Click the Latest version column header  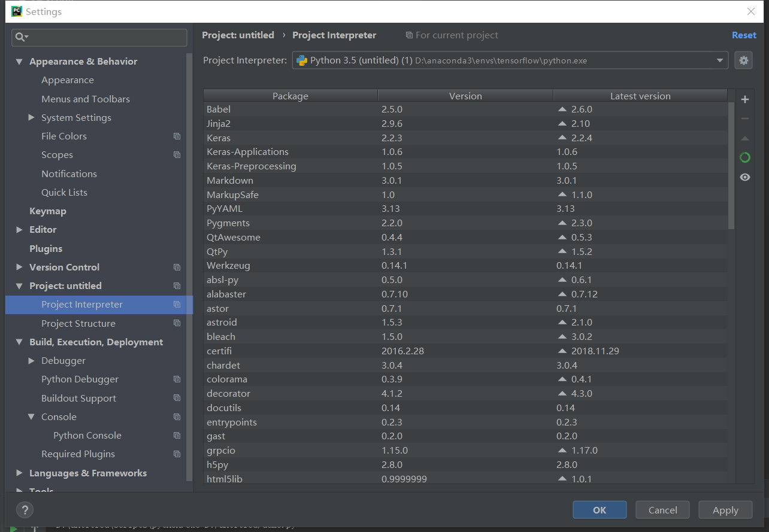point(640,96)
